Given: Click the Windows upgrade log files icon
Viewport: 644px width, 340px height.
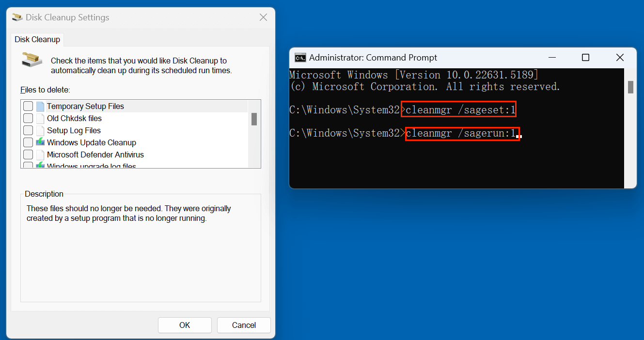Looking at the screenshot, I should 41,165.
